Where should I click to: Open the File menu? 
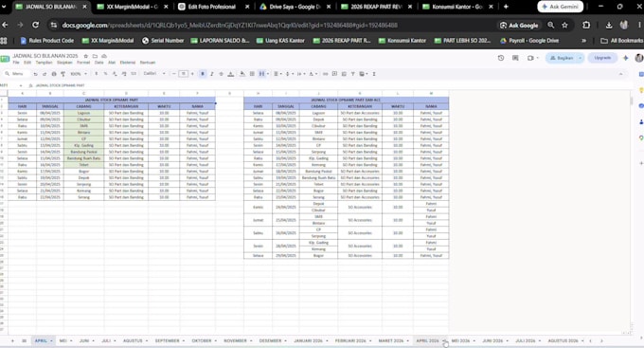pyautogui.click(x=16, y=63)
